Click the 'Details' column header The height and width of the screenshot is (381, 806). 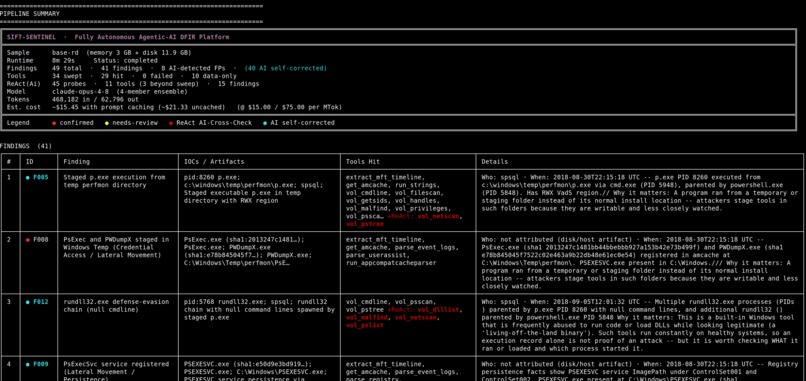click(494, 161)
